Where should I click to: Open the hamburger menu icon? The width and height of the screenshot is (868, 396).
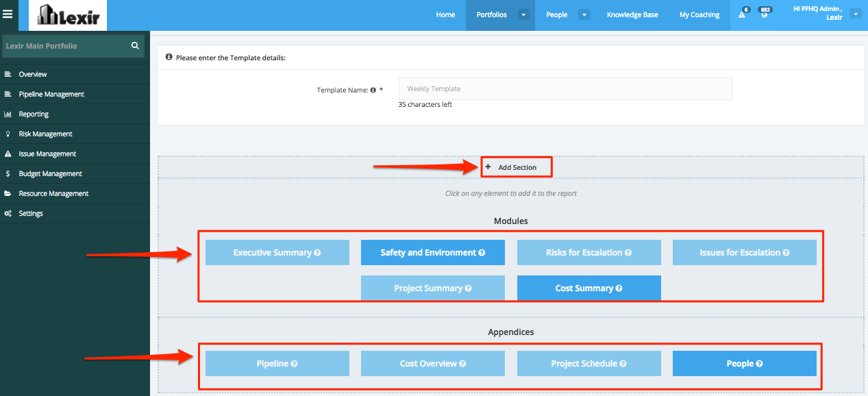tap(8, 14)
